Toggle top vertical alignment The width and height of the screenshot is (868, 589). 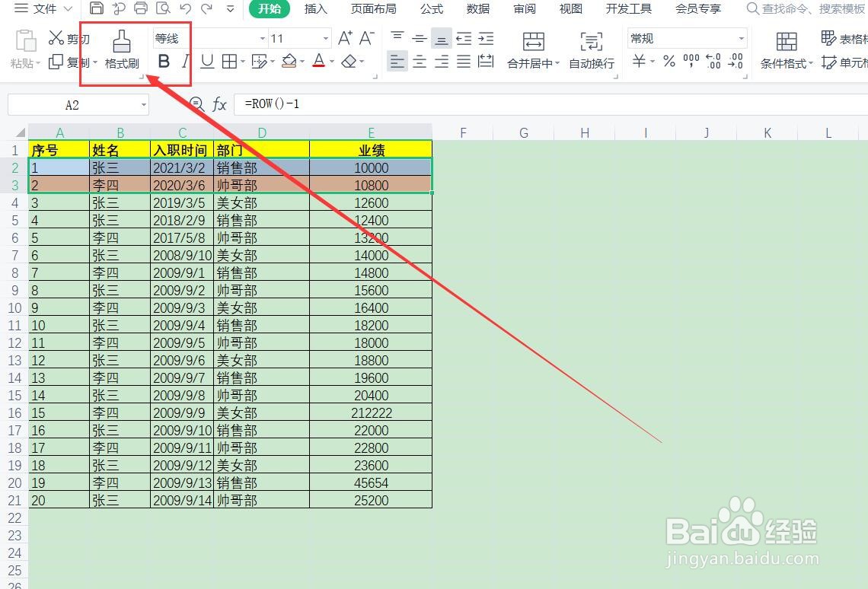coord(397,38)
